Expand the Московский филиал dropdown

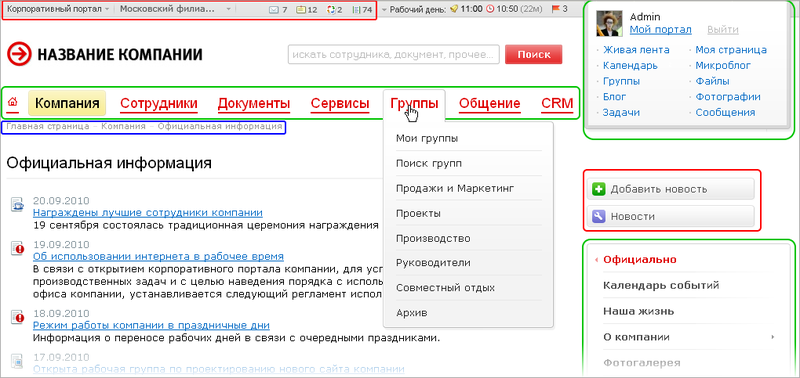(229, 9)
